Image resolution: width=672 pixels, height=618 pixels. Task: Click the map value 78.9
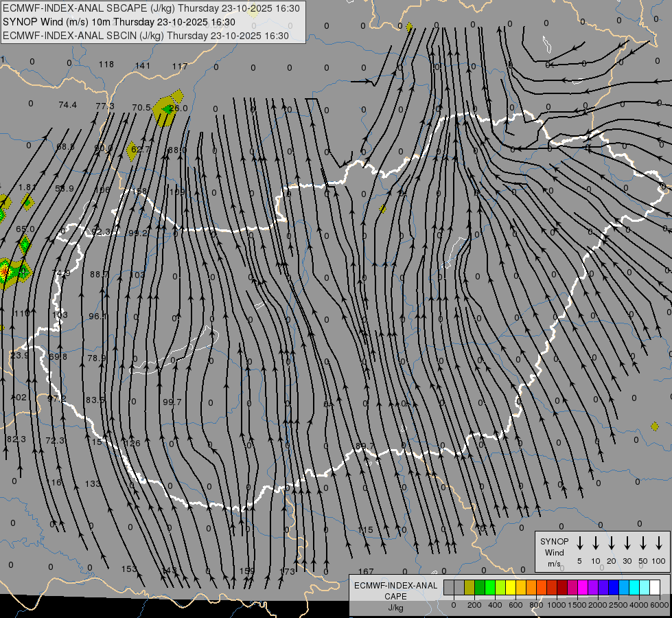click(x=96, y=358)
